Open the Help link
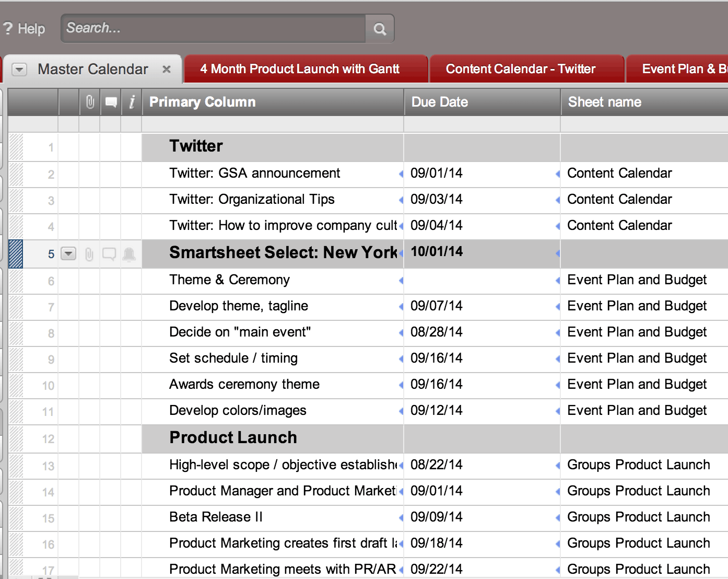The image size is (728, 579). pos(25,29)
